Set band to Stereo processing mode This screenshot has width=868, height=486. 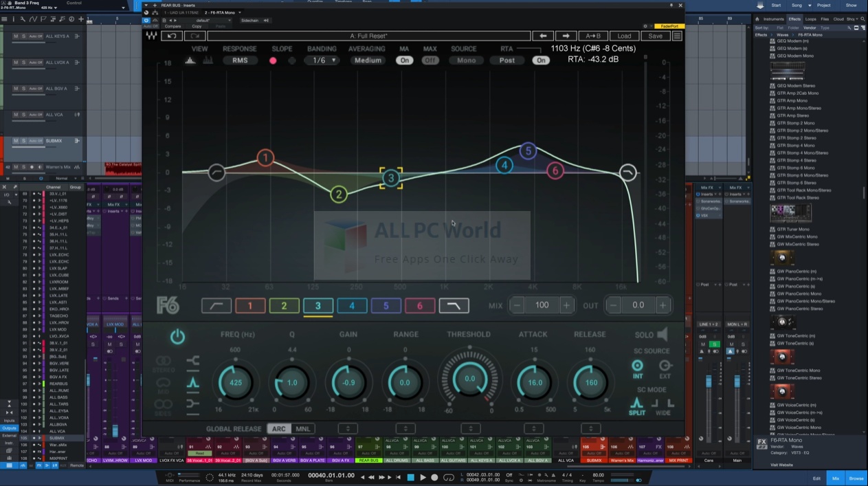point(164,363)
